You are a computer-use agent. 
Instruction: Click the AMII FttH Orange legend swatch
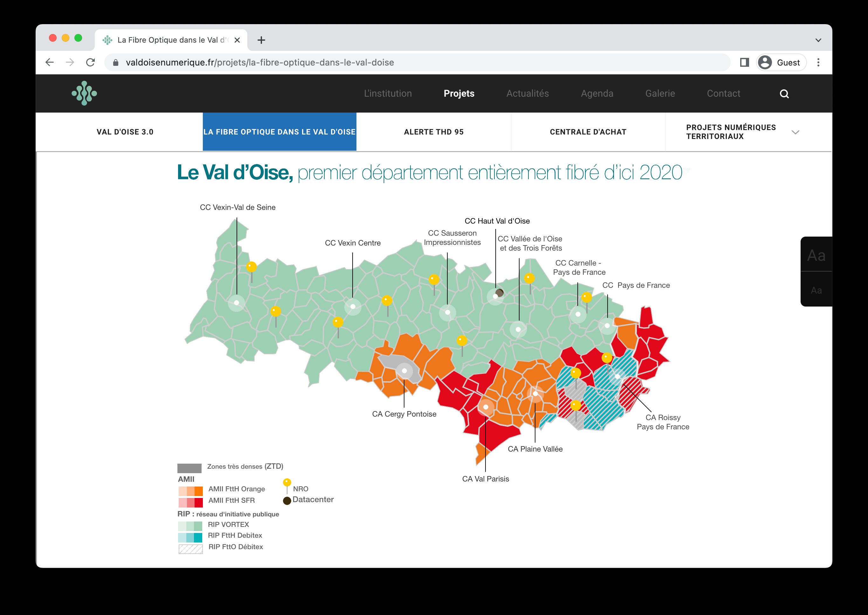point(190,491)
